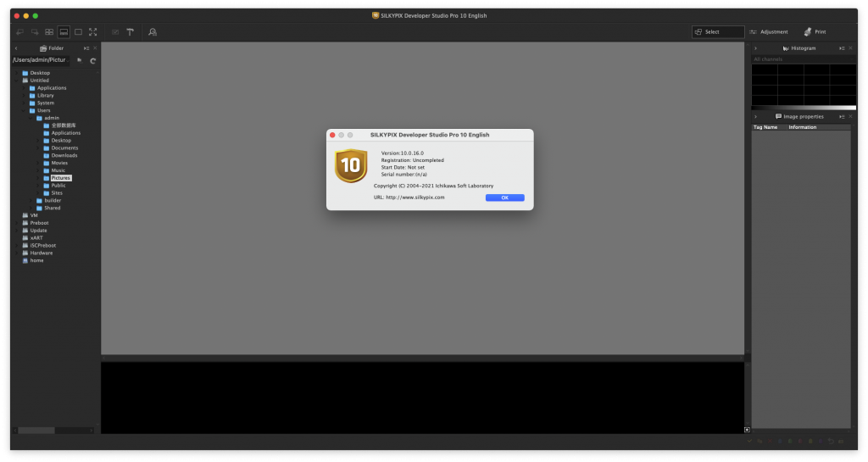Switch to Select section
868x462 pixels.
click(x=717, y=32)
